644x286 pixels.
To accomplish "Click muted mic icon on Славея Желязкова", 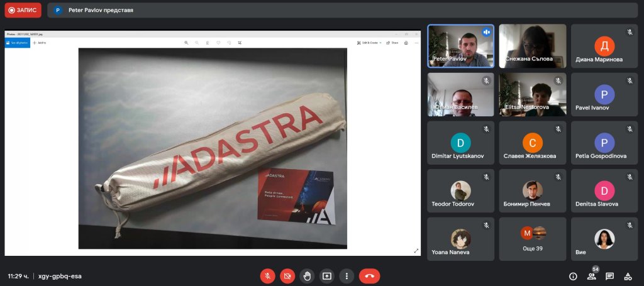I will (558, 129).
